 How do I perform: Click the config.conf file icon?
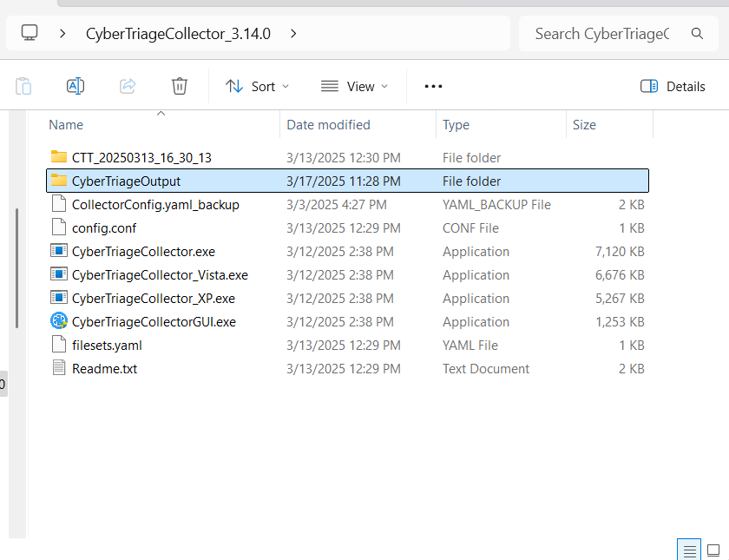(59, 227)
